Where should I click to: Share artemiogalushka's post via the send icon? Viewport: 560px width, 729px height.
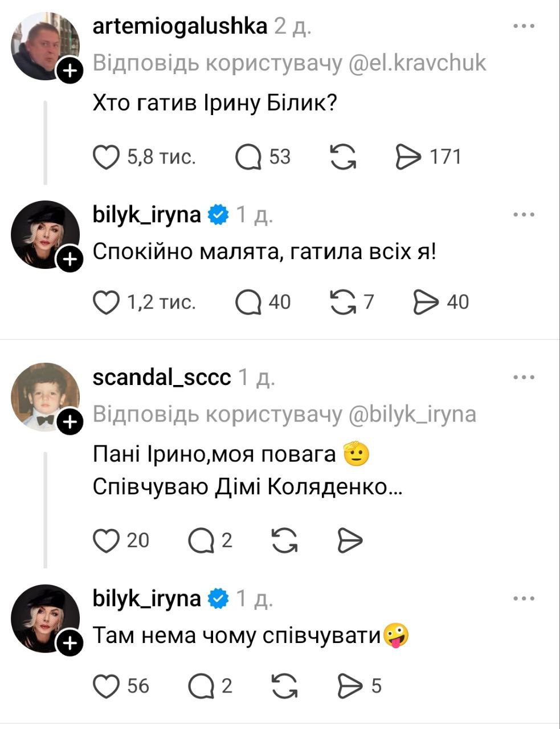[409, 157]
